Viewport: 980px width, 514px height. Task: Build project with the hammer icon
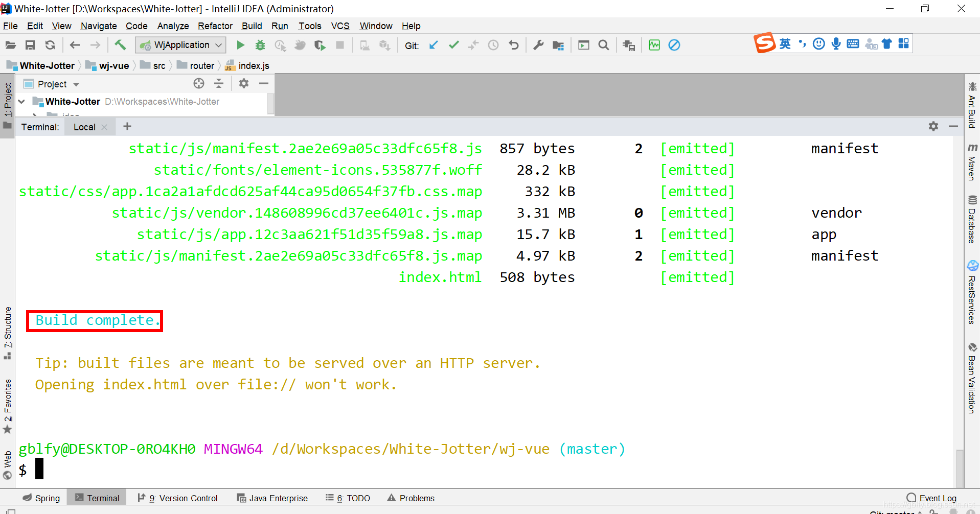pos(120,45)
